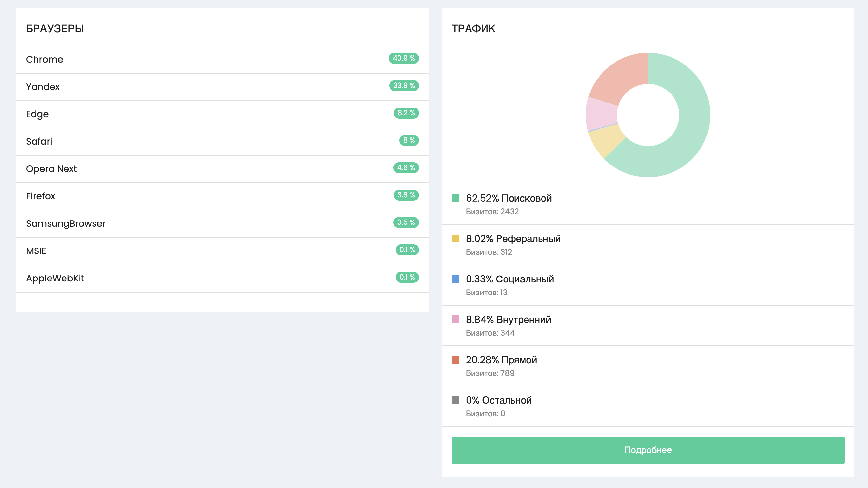This screenshot has height=488, width=868.
Task: Click the 3.8 % badge for Firefox
Action: pyautogui.click(x=406, y=195)
